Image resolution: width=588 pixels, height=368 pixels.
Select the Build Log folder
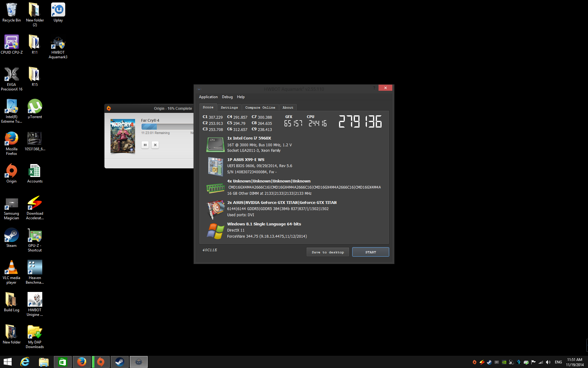click(12, 302)
